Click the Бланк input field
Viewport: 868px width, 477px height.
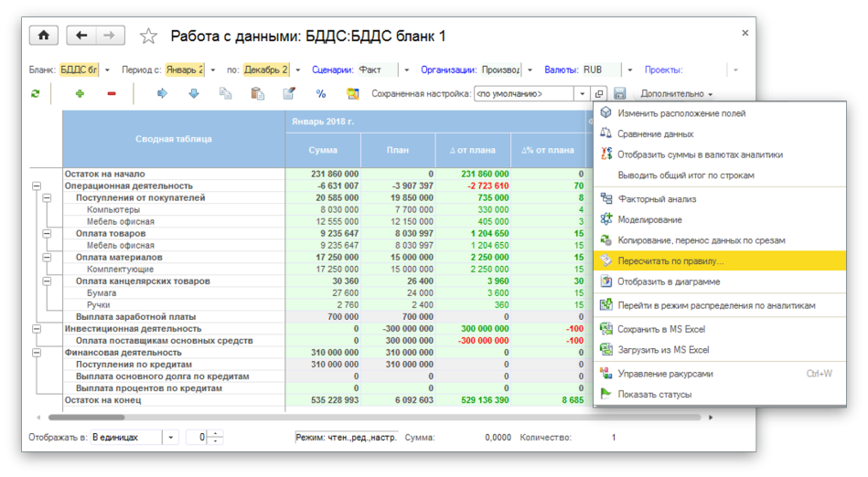(x=79, y=70)
